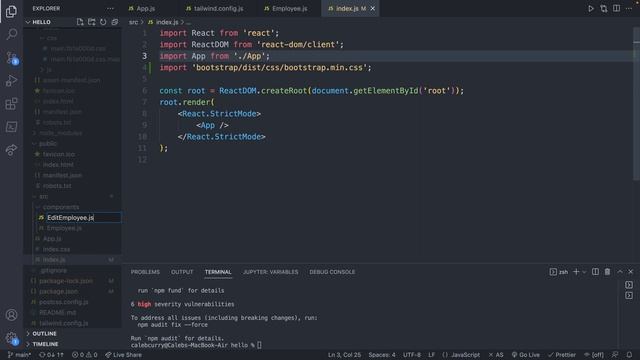Open the editor's more actions ellipsis
The image size is (640, 360).
coord(629,9)
